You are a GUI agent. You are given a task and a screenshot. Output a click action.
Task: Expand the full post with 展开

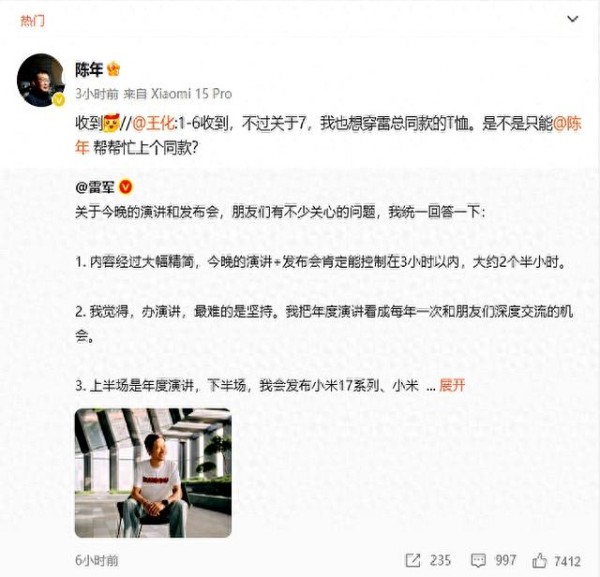pyautogui.click(x=452, y=385)
